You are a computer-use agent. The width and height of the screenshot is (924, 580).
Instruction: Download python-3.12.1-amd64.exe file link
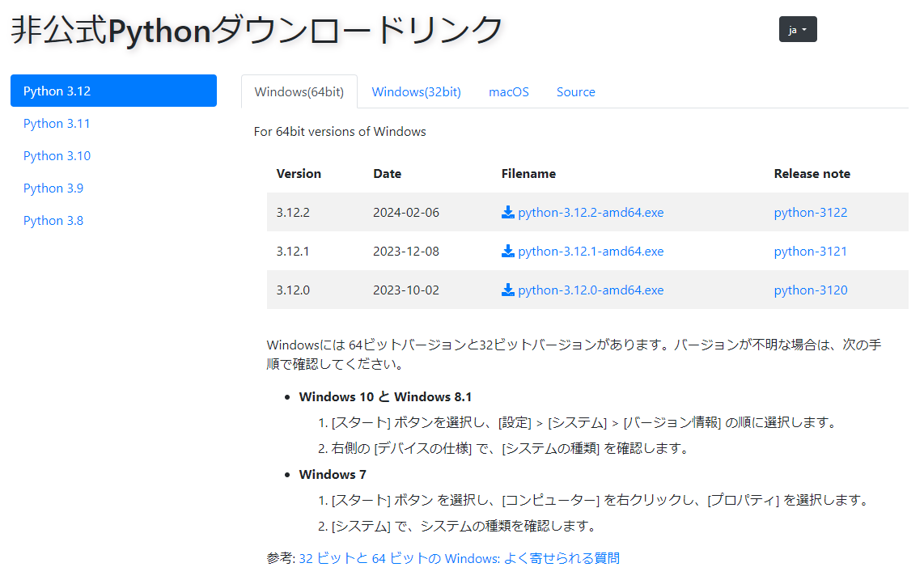591,252
